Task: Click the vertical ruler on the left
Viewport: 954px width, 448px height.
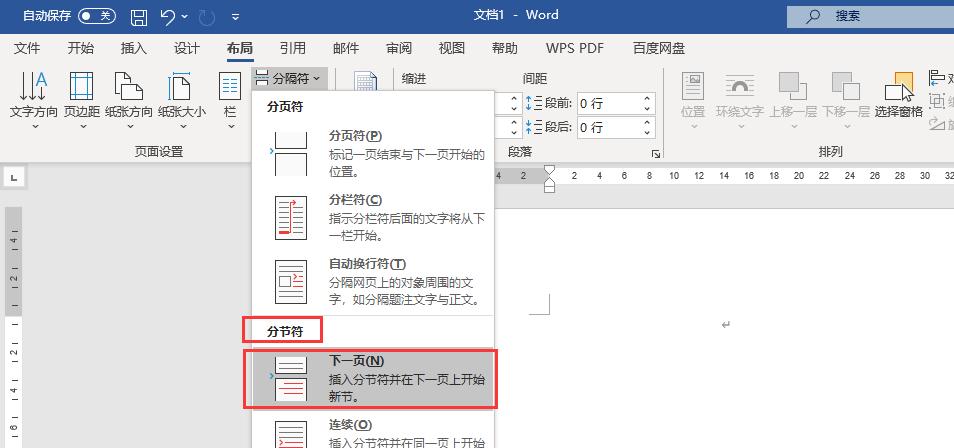Action: (x=13, y=327)
